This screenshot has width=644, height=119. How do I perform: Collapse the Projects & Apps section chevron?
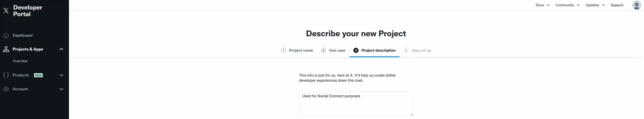pyautogui.click(x=61, y=49)
